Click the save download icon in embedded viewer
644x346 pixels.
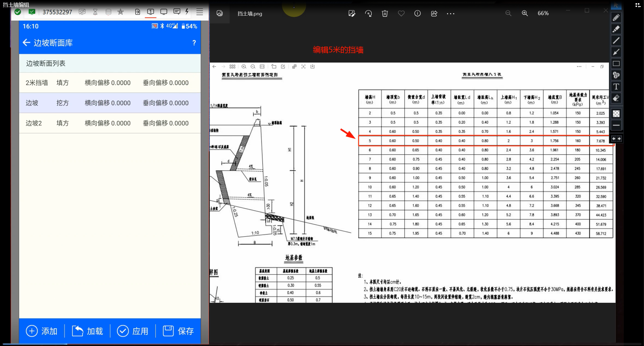click(313, 67)
